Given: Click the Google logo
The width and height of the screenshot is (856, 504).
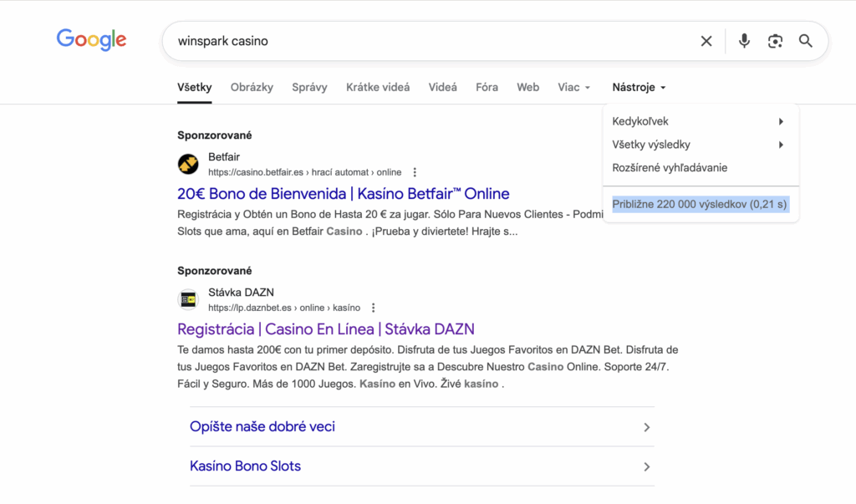Looking at the screenshot, I should 91,39.
